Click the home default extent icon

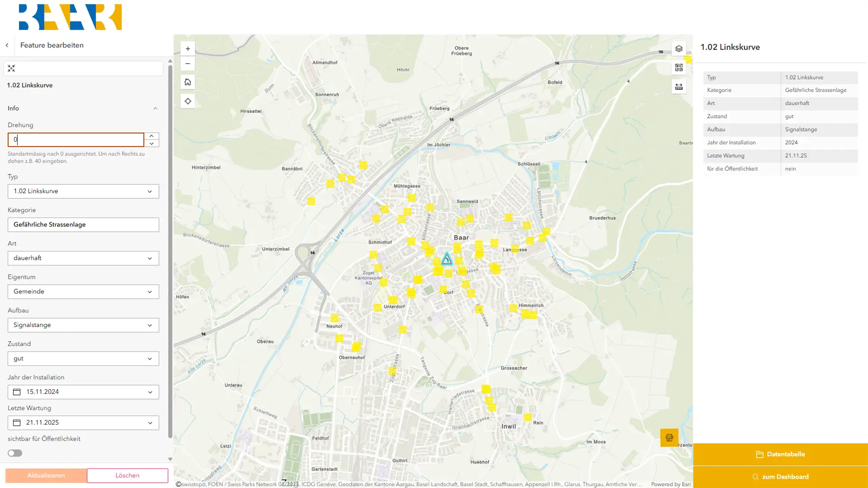tap(188, 82)
